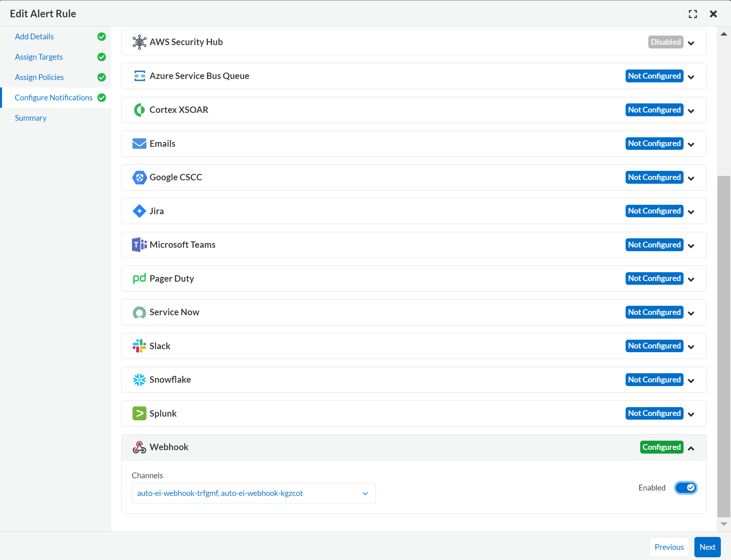Image resolution: width=731 pixels, height=560 pixels.
Task: Close the Edit Alert Rule dialog
Action: coord(713,14)
